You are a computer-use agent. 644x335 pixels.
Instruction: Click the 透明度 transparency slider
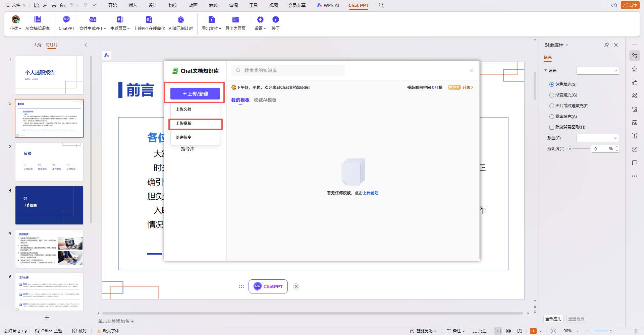pyautogui.click(x=580, y=149)
